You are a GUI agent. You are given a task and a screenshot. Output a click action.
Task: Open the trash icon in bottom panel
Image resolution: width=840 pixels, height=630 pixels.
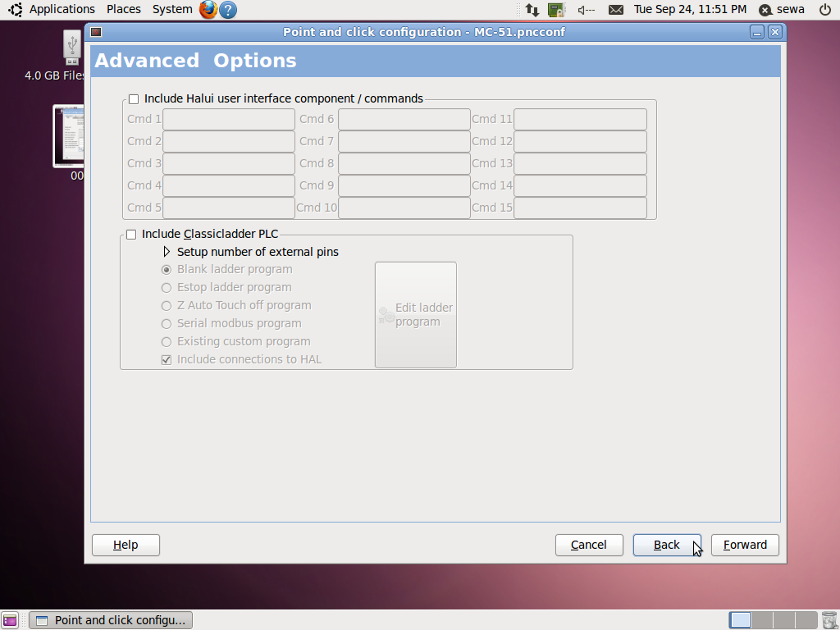(829, 620)
